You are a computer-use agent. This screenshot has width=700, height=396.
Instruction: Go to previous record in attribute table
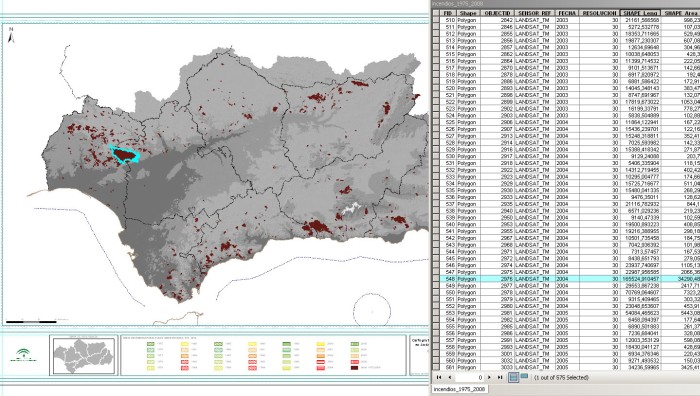point(449,377)
